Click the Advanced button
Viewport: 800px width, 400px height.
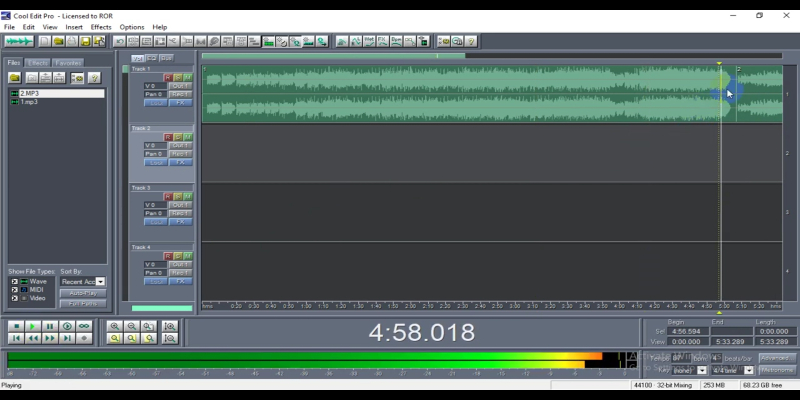776,358
